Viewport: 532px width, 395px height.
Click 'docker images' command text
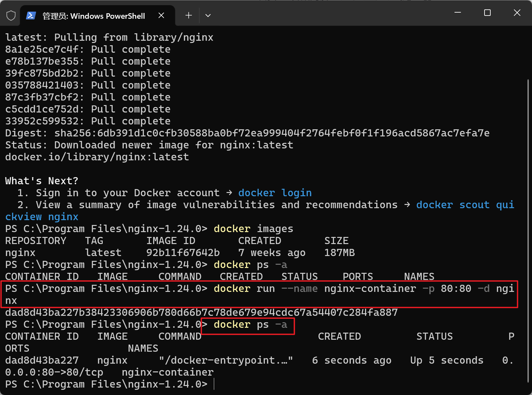254,229
